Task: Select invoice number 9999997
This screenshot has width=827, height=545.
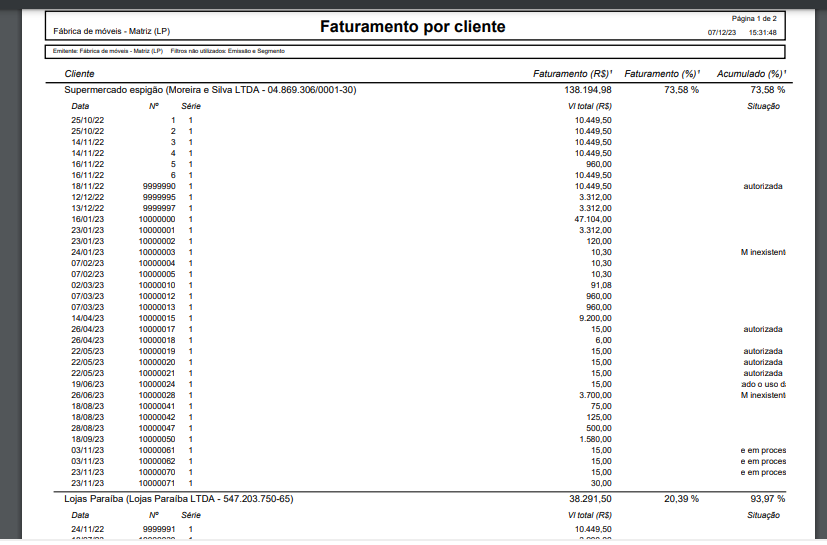Action: [x=159, y=208]
